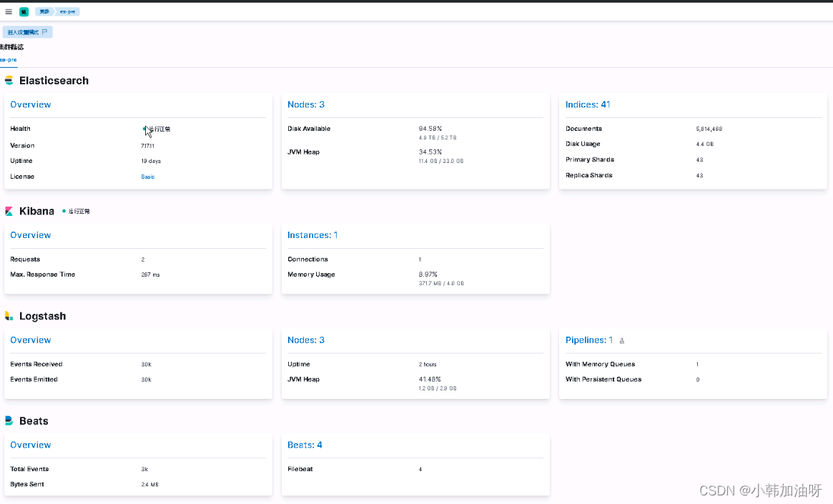Click the Elasticsearch health status indicator
Viewport: 833px width, 504px height.
point(157,129)
